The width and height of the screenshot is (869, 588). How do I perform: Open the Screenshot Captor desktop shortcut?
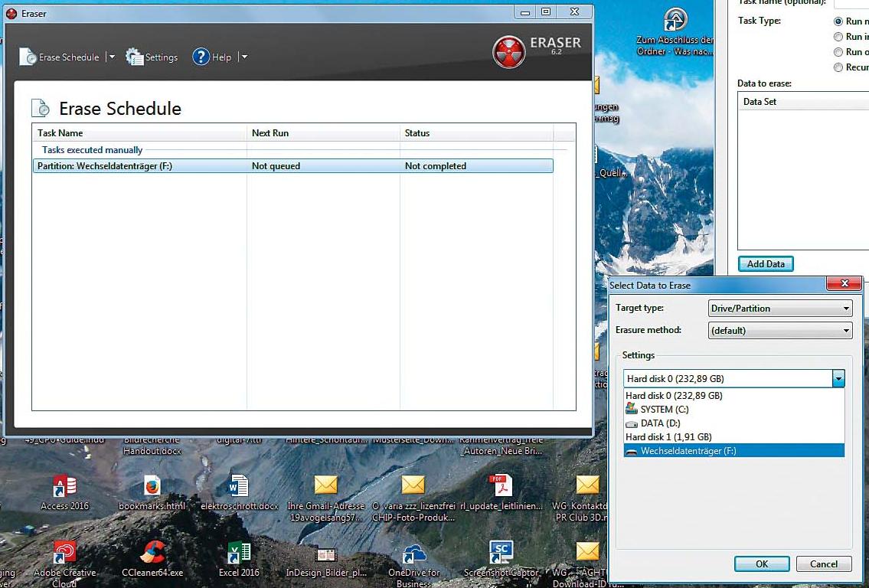coord(500,553)
